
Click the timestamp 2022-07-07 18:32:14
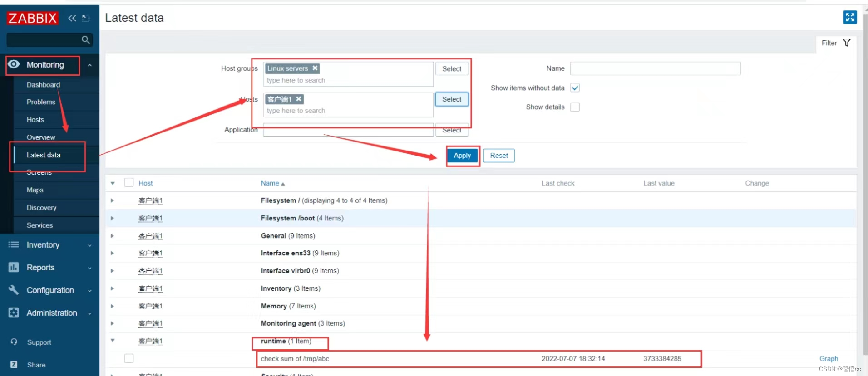click(x=573, y=359)
